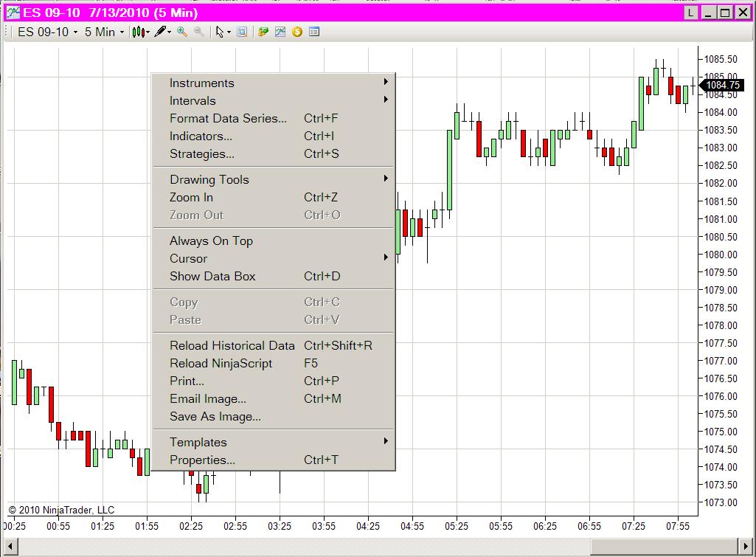Image resolution: width=756 pixels, height=557 pixels.
Task: Click the properties table icon in toolbar
Action: [314, 32]
